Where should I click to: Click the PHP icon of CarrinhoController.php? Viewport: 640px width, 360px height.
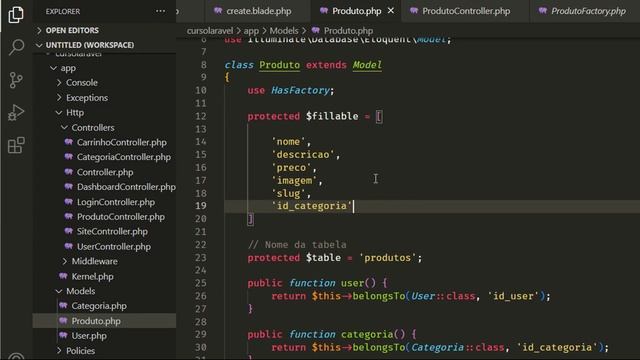click(69, 142)
